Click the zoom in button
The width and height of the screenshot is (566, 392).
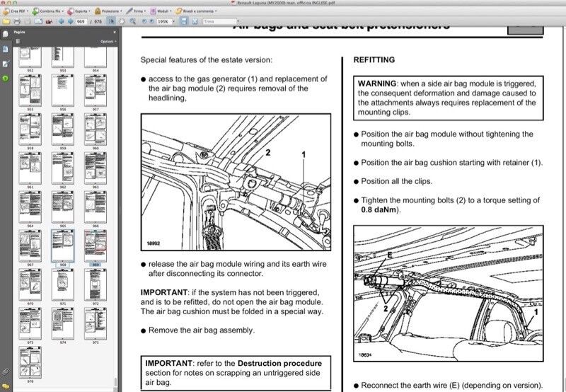coord(151,21)
